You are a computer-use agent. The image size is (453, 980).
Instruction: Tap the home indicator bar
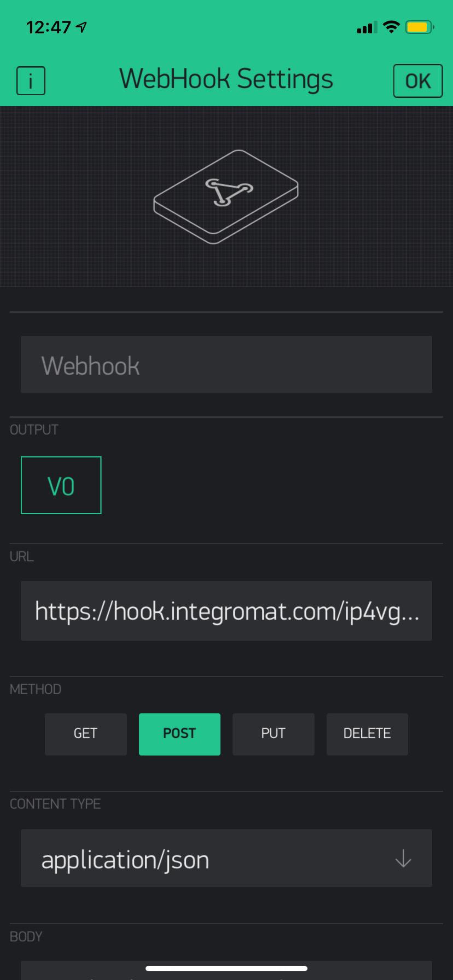point(226,968)
